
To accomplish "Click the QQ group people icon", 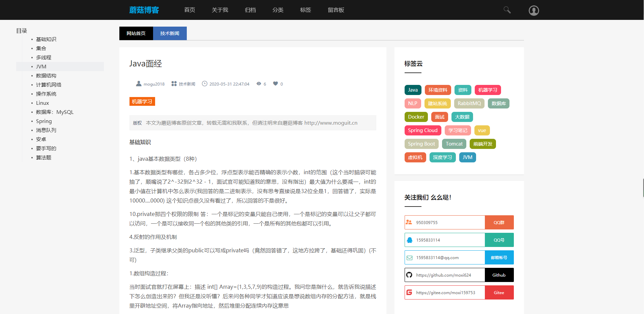I will [409, 222].
